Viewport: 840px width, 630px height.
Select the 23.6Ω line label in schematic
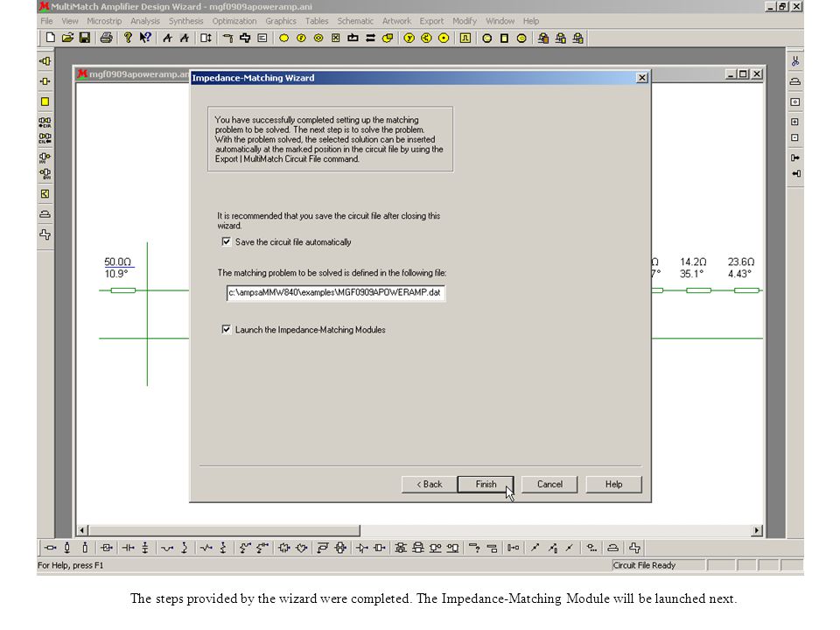pos(741,262)
